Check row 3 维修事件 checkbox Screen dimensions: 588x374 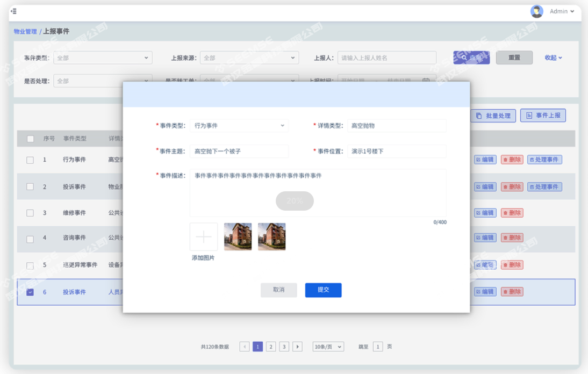click(x=30, y=213)
